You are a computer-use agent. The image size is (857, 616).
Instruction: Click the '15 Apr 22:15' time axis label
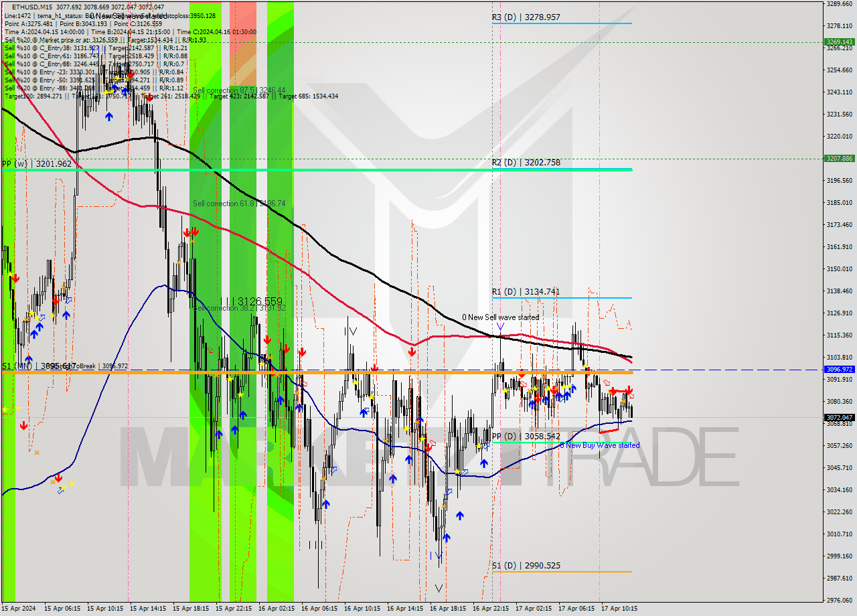pos(234,609)
